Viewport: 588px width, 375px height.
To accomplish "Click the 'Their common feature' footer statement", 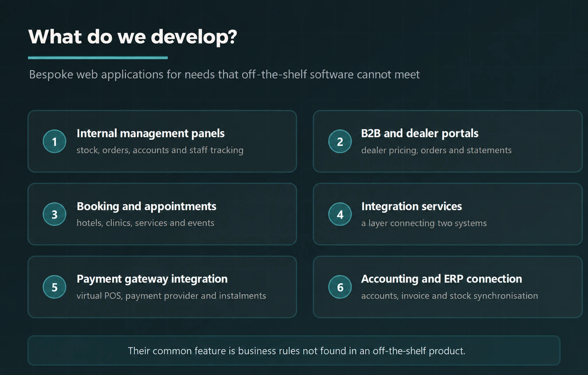I will pyautogui.click(x=296, y=351).
